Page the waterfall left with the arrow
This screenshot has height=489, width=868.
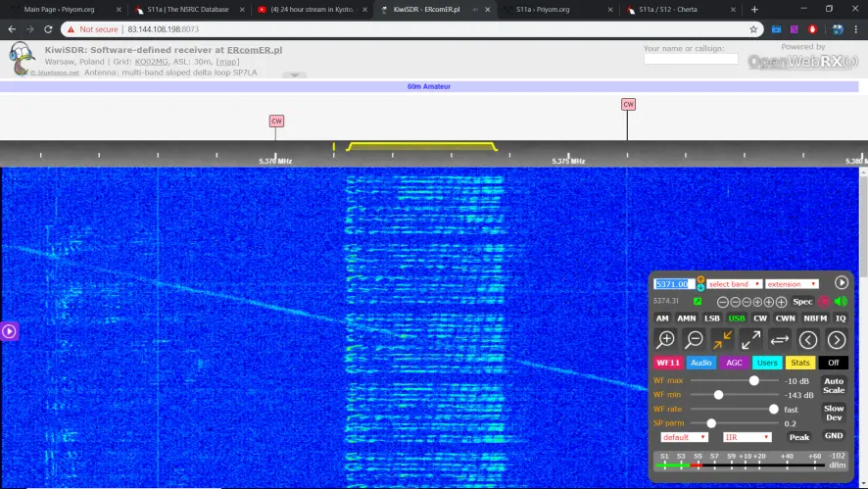pyautogui.click(x=808, y=340)
